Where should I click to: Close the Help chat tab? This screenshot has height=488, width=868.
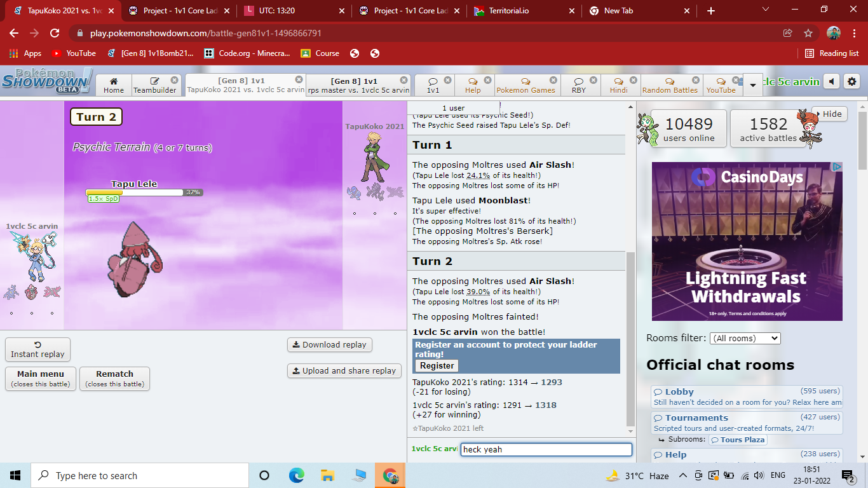487,80
